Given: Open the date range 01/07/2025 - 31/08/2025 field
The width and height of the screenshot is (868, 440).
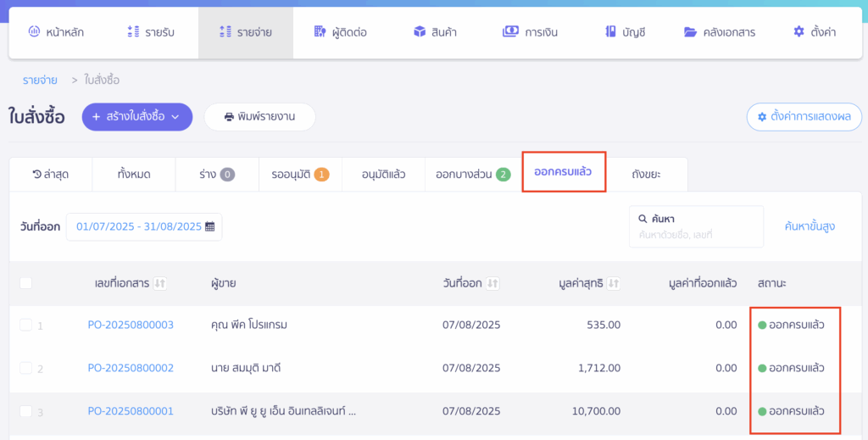Looking at the screenshot, I should [144, 227].
